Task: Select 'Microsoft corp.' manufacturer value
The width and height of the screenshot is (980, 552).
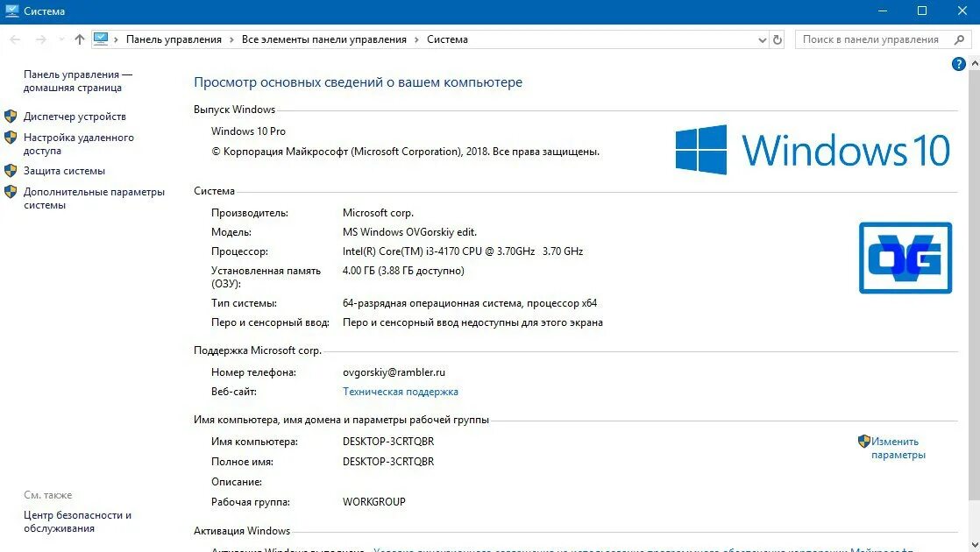Action: click(x=378, y=212)
